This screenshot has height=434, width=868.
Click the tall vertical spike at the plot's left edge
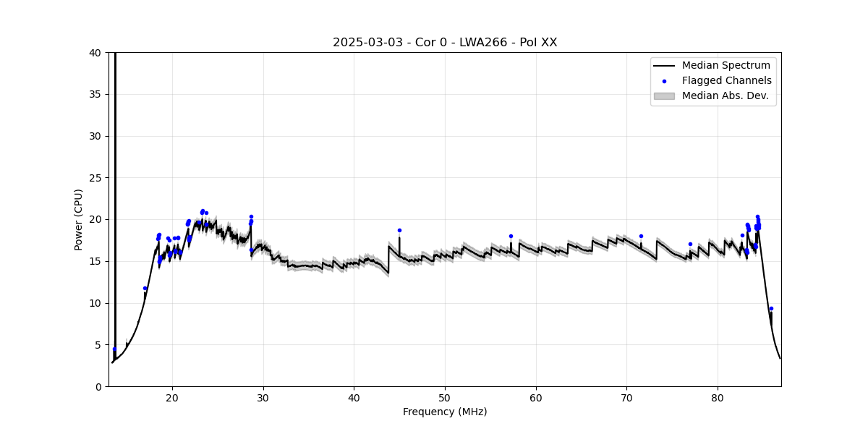[x=115, y=181]
